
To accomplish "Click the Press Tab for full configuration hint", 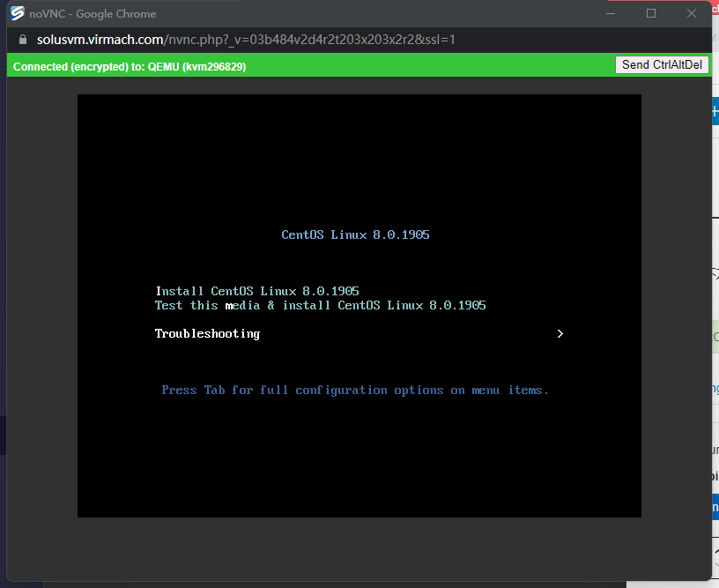I will pos(355,391).
